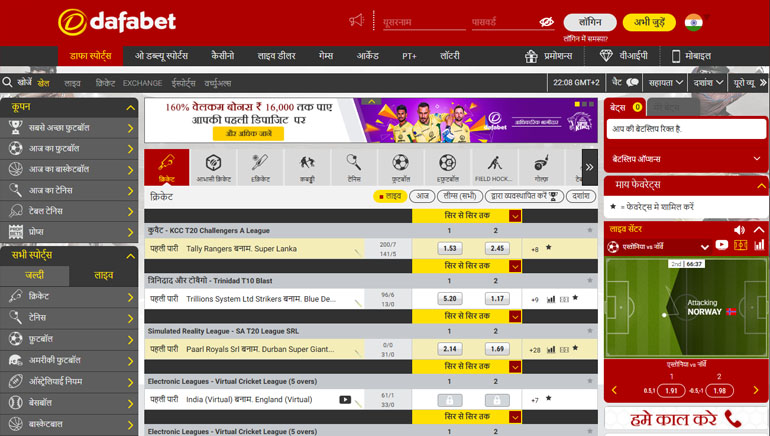Screen dimensions: 770x436
Task: Expand the Help dropdown in toolbar
Action: tap(665, 83)
